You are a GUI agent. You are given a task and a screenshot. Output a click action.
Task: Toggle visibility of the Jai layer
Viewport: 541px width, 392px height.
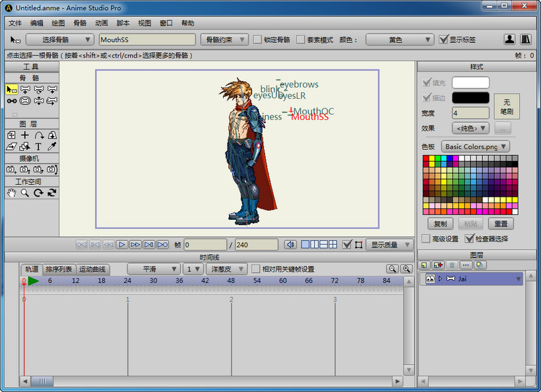point(430,278)
